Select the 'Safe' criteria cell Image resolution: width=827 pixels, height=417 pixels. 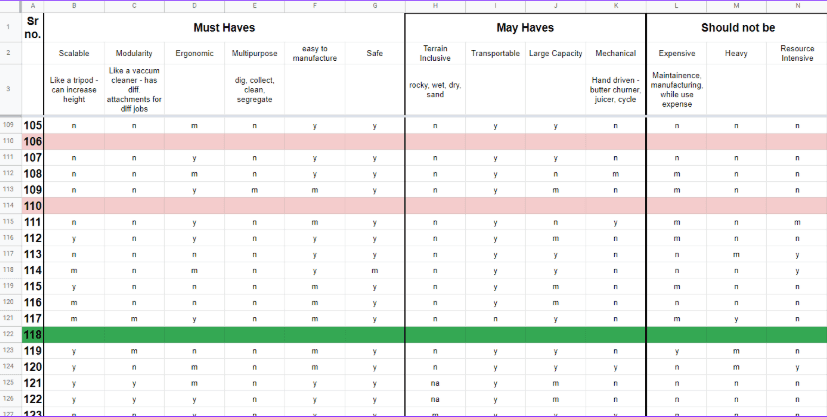click(x=374, y=53)
